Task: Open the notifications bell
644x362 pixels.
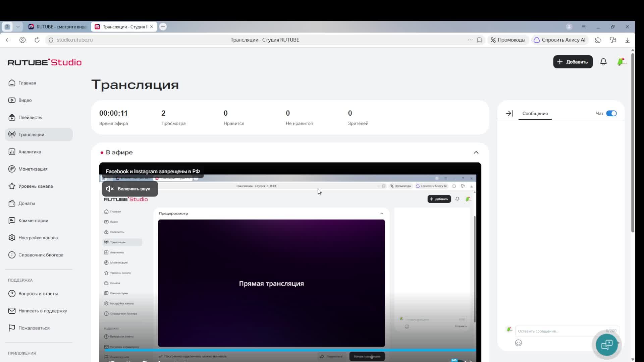Action: point(603,62)
